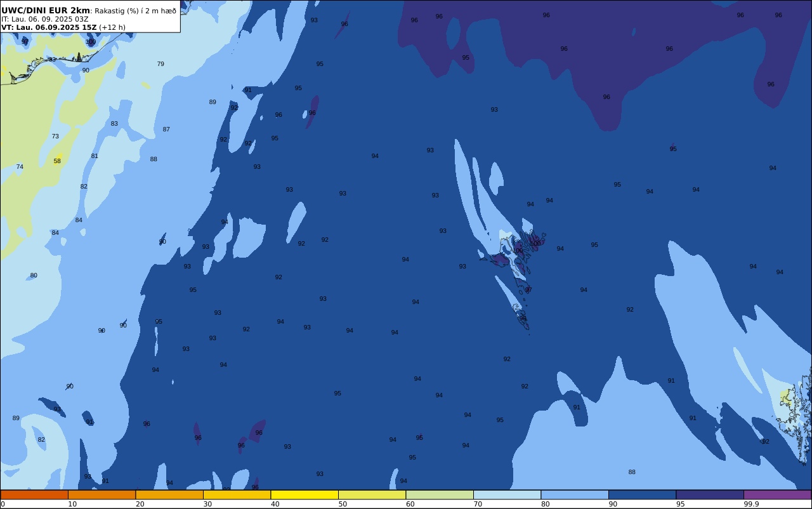
Task: Click the pale blue 70–80 legend swatch
Action: tap(507, 494)
